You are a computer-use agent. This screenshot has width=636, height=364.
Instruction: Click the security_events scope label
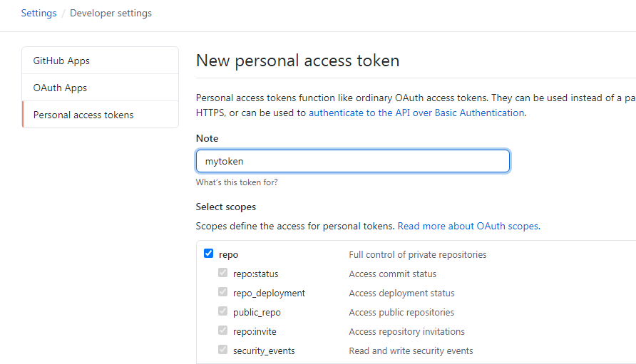pos(264,350)
